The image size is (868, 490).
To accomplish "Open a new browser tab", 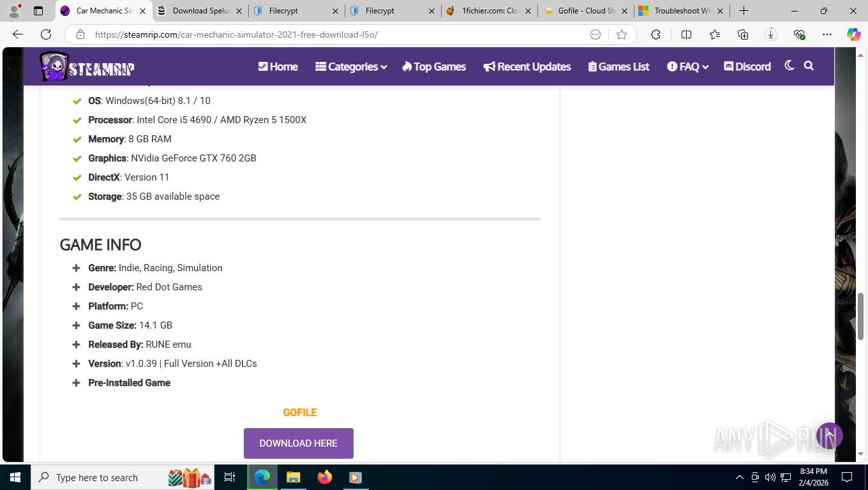I will pyautogui.click(x=744, y=11).
